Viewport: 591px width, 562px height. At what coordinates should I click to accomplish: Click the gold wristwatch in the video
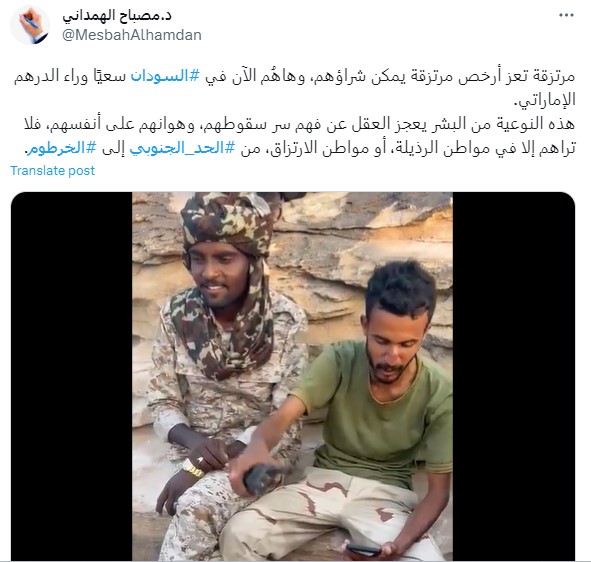(x=193, y=469)
